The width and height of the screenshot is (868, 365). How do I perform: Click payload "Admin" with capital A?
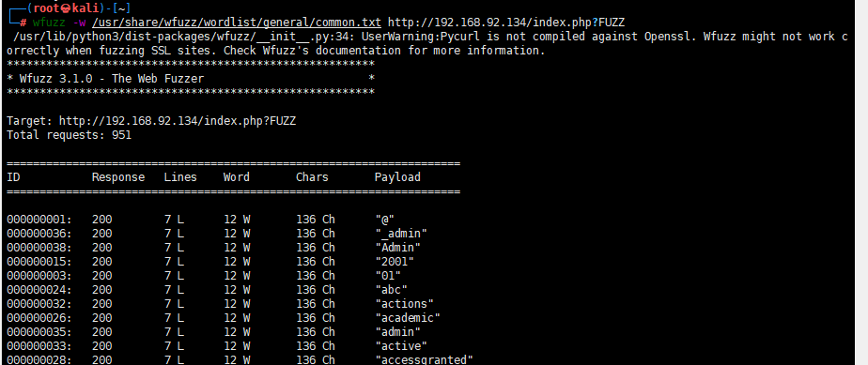click(398, 247)
